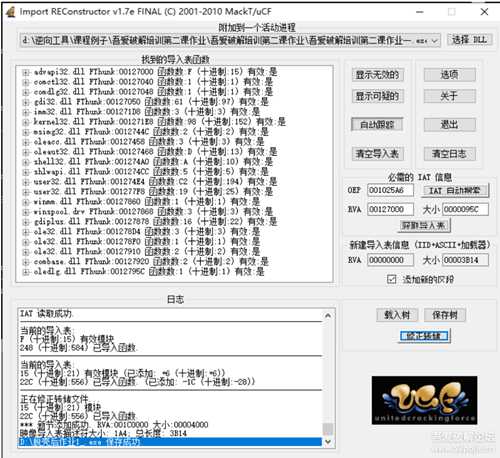Click the 显示可疑的 button
500x458 pixels.
pyautogui.click(x=377, y=96)
